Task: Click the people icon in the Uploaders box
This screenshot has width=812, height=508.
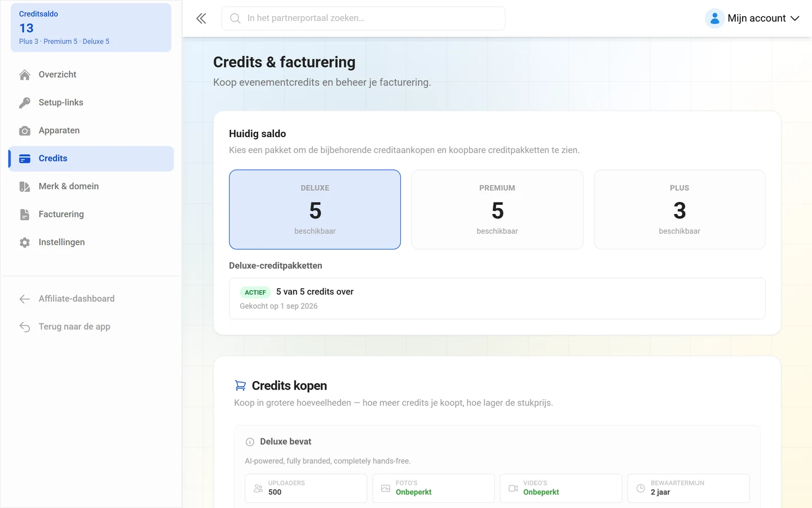Action: point(258,488)
